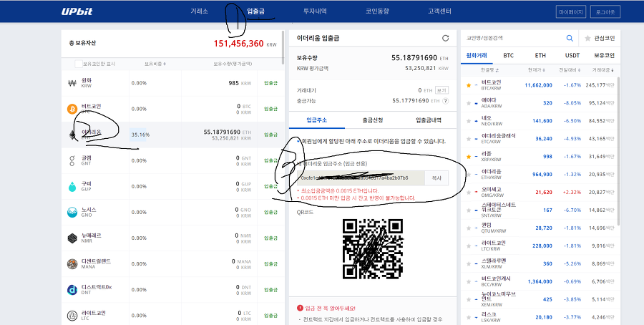Click the market list vertical scrollbar

point(618,152)
